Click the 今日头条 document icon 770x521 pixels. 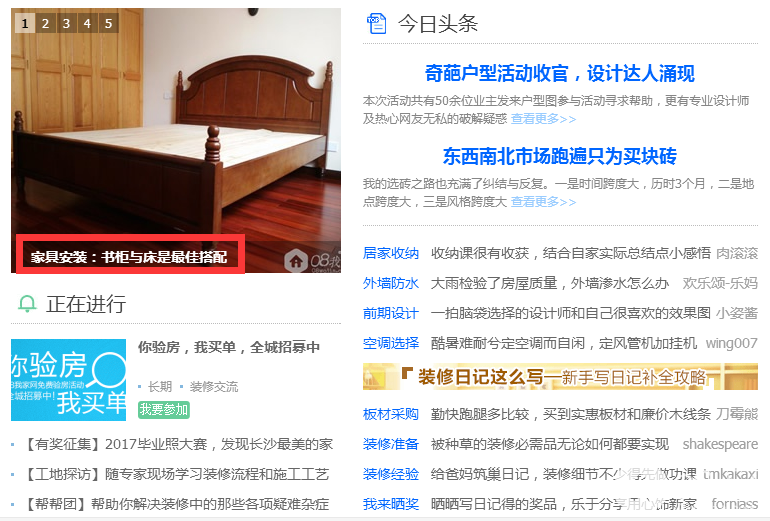click(377, 24)
